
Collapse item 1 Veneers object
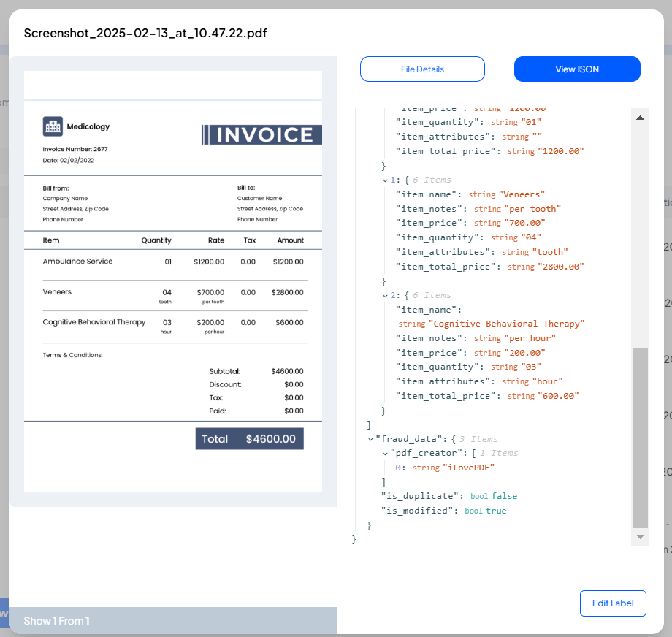tap(386, 180)
